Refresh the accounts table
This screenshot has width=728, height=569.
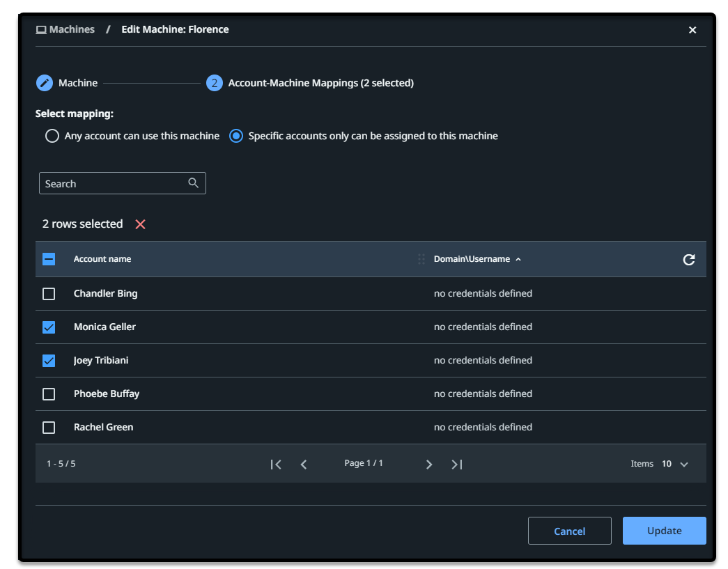click(x=689, y=260)
